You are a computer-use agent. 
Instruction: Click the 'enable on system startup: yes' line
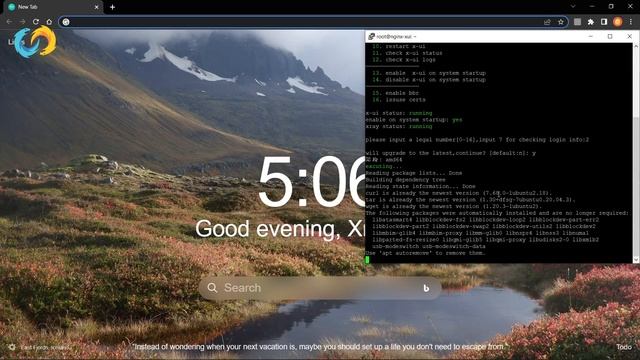point(414,120)
